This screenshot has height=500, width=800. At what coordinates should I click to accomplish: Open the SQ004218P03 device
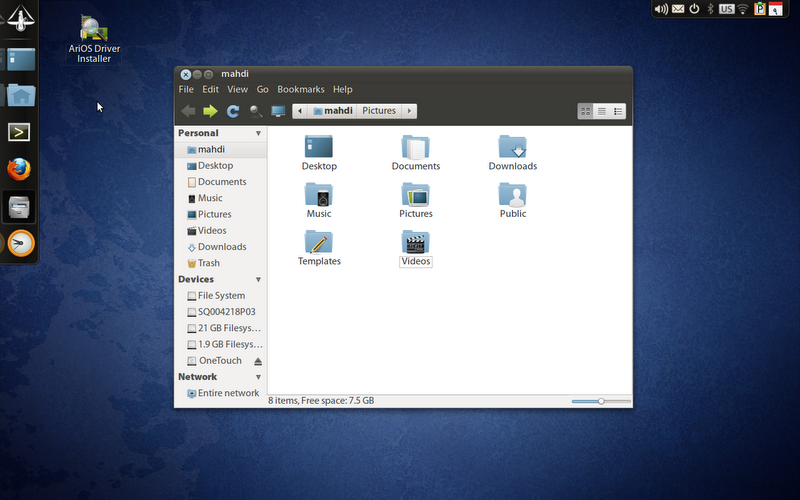point(220,312)
